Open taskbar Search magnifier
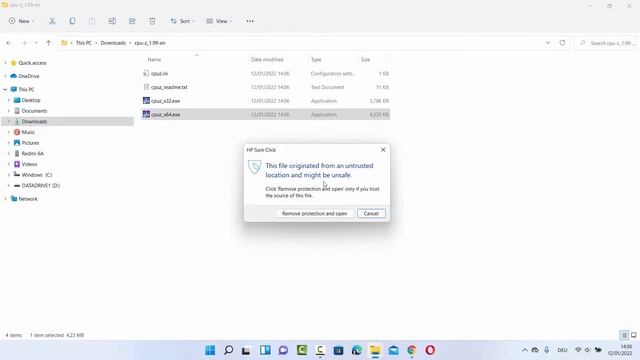The height and width of the screenshot is (360, 640). [x=229, y=350]
